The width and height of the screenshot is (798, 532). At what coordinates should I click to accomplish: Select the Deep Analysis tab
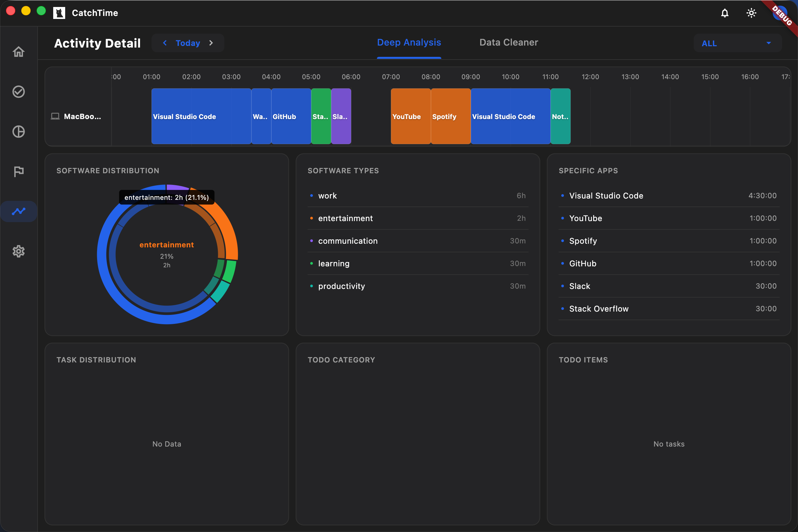409,42
